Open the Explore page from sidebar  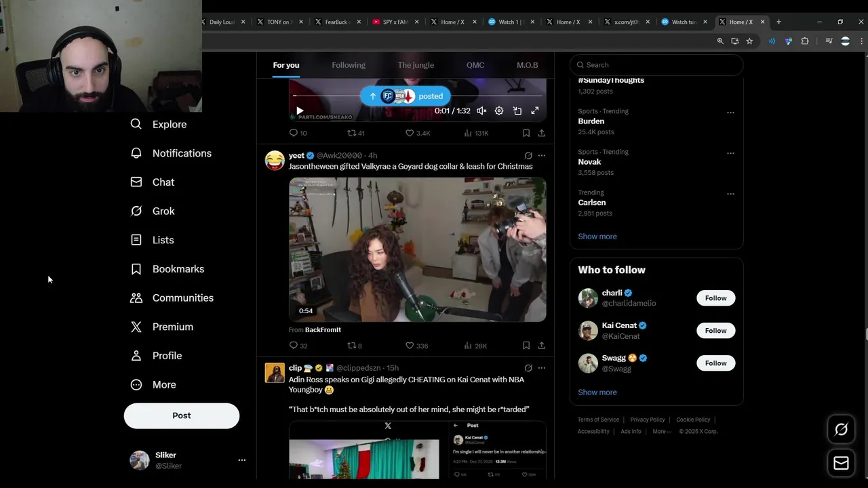pyautogui.click(x=159, y=124)
